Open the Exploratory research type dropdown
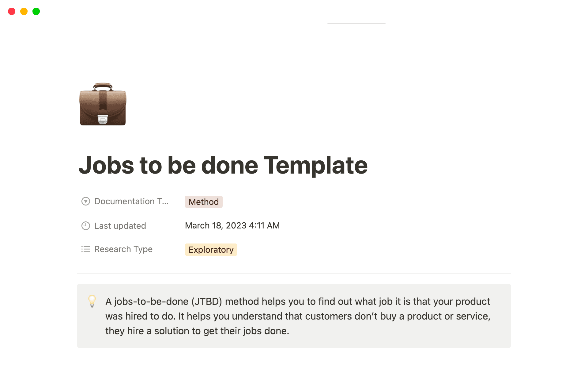 pos(211,250)
